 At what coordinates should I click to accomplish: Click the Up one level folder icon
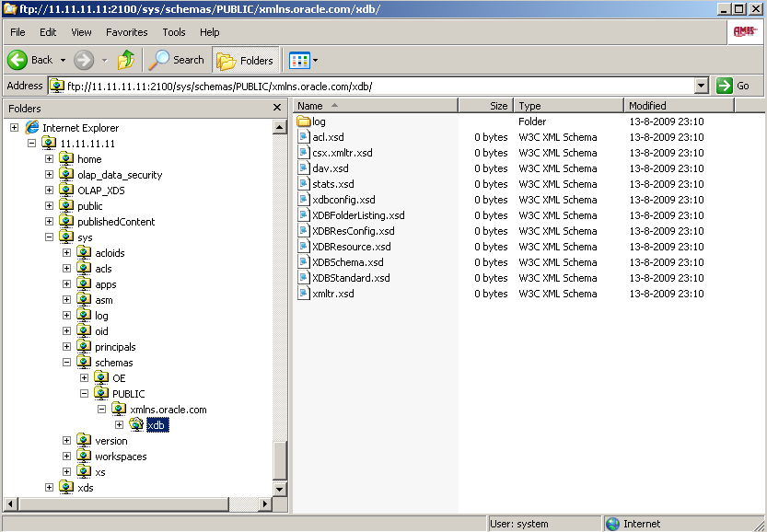tap(125, 60)
